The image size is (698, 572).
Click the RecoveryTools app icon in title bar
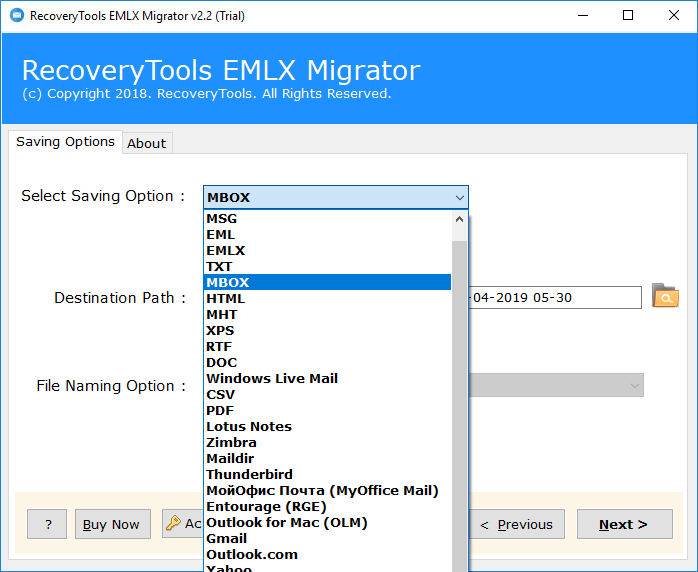[17, 16]
